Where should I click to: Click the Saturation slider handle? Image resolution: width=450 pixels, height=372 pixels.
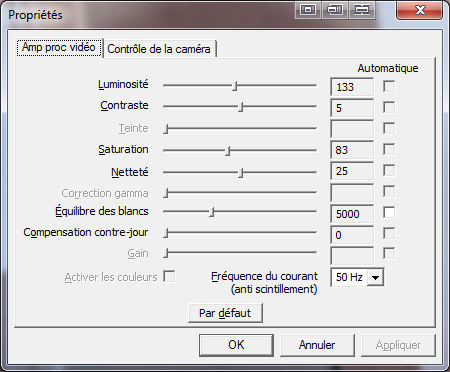(x=228, y=151)
